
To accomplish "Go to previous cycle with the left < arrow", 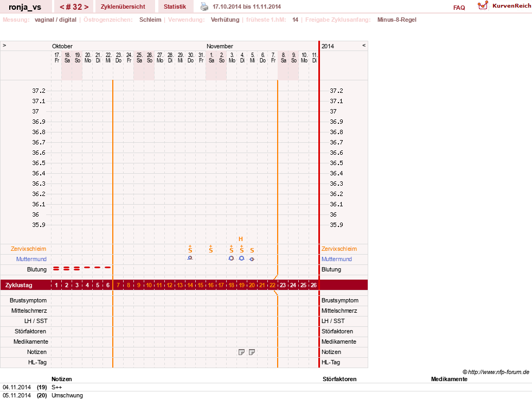I will (x=62, y=7).
